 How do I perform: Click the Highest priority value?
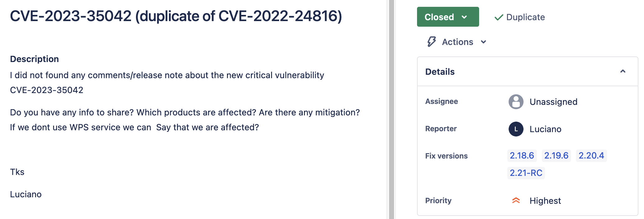pos(545,201)
